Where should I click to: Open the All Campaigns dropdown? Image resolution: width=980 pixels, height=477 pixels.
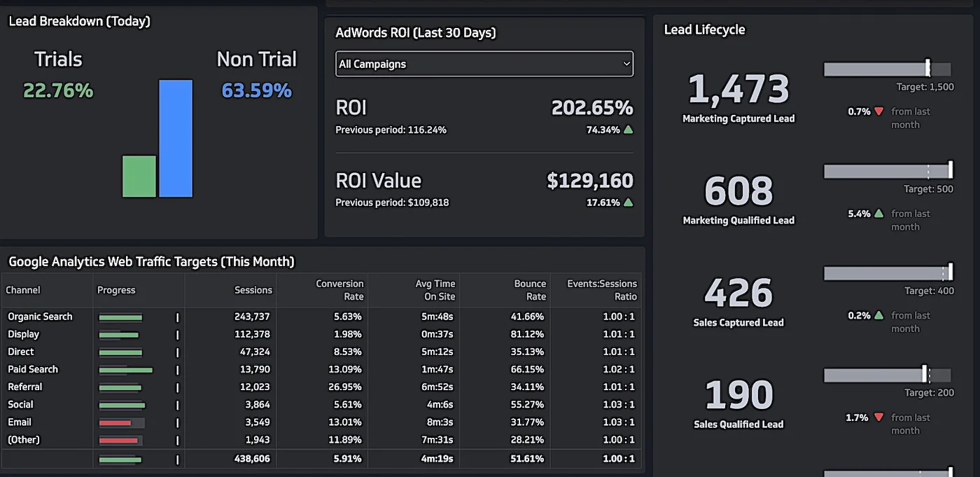pos(484,64)
